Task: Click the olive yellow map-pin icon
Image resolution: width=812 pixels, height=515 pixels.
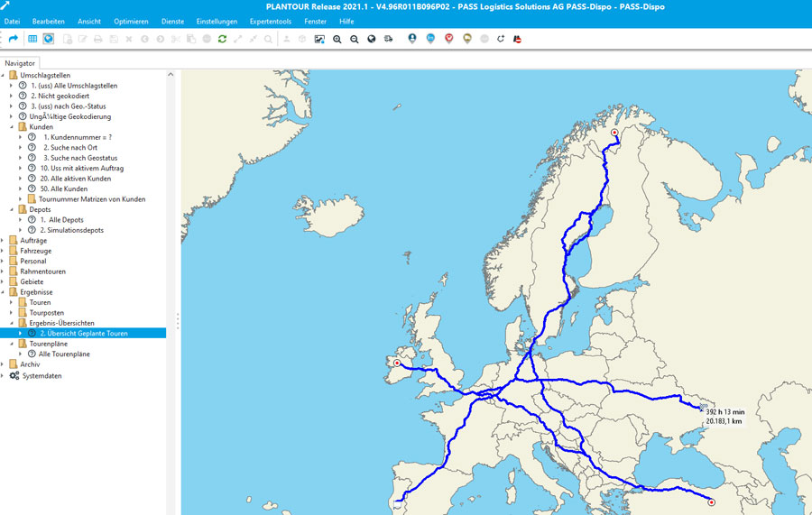Action: tap(467, 39)
